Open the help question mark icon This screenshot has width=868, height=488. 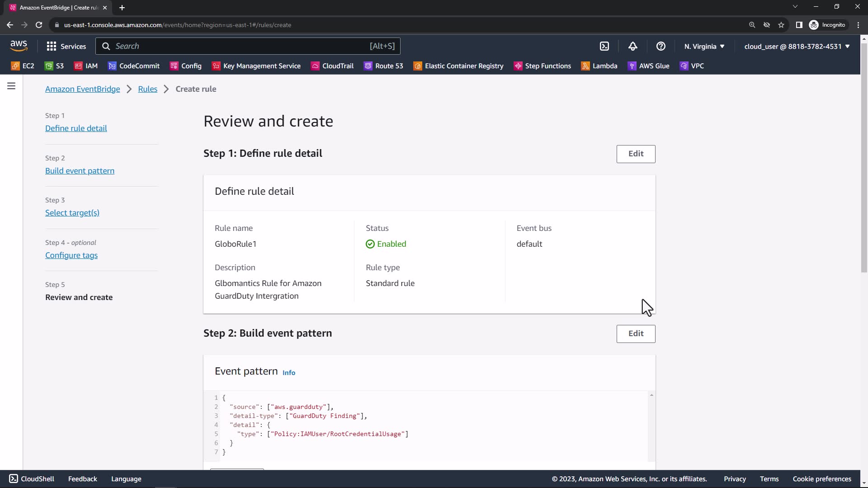pos(661,46)
